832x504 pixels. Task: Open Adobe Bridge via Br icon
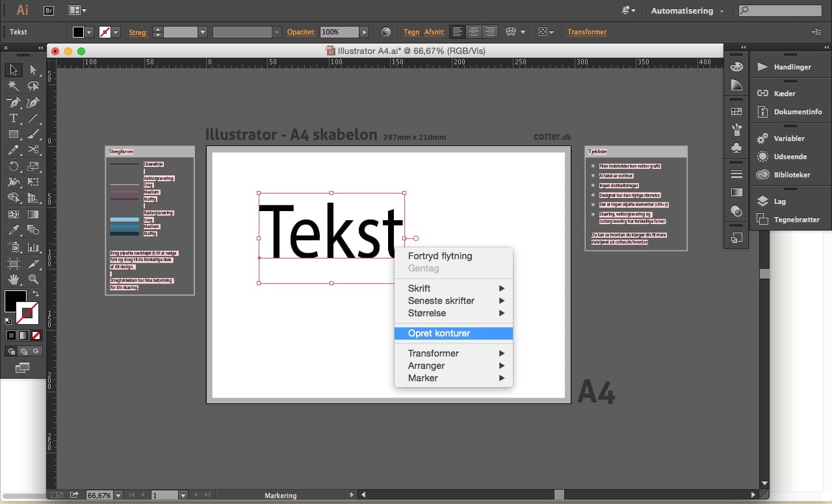coord(49,10)
